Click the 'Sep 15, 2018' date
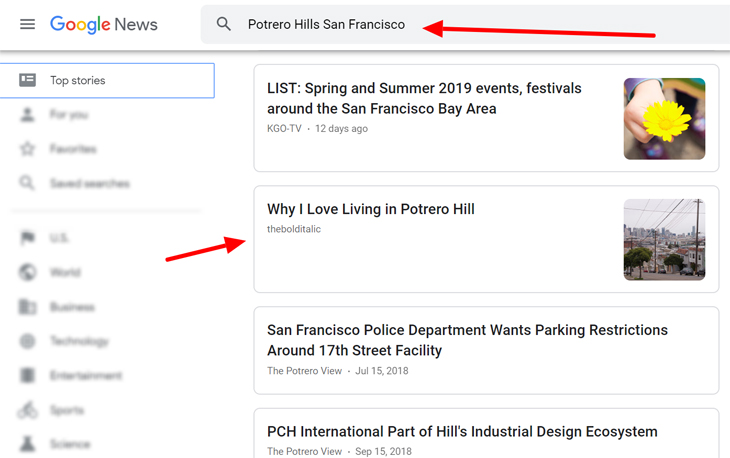This screenshot has width=730, height=458. click(383, 451)
